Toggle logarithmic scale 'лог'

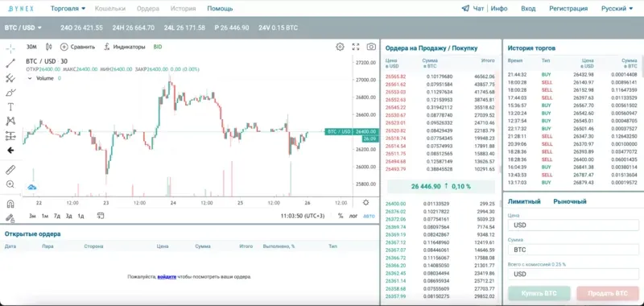coord(353,216)
